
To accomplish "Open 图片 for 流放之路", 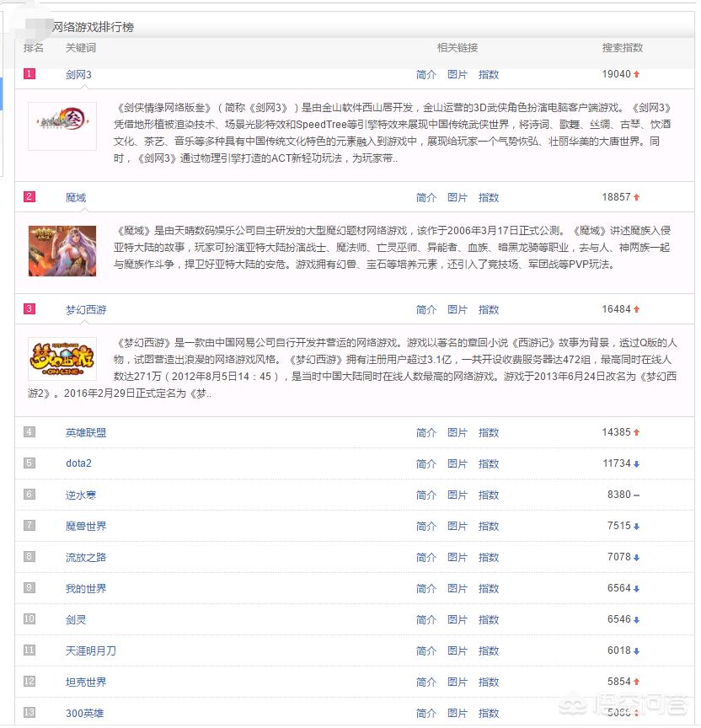I will tap(458, 557).
